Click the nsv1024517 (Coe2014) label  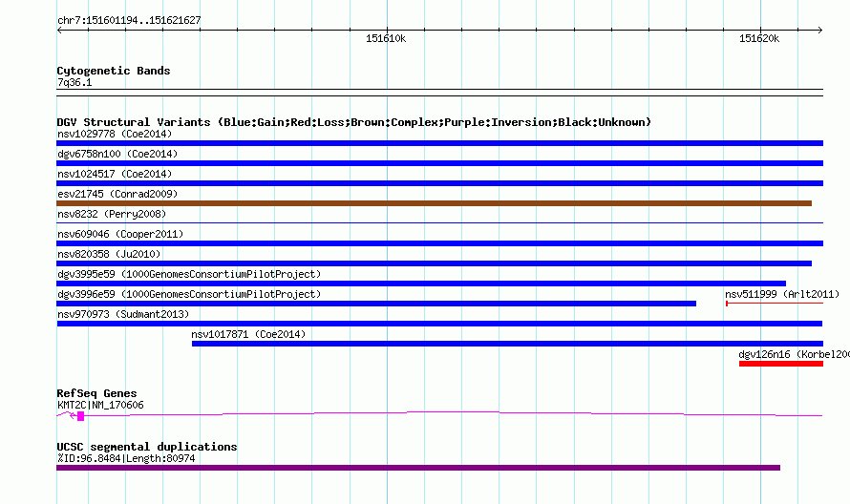115,174
